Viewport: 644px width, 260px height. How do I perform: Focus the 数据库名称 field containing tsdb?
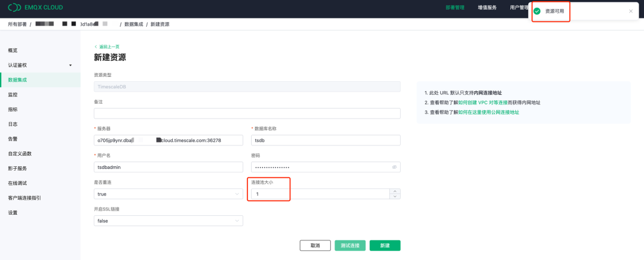click(x=326, y=140)
